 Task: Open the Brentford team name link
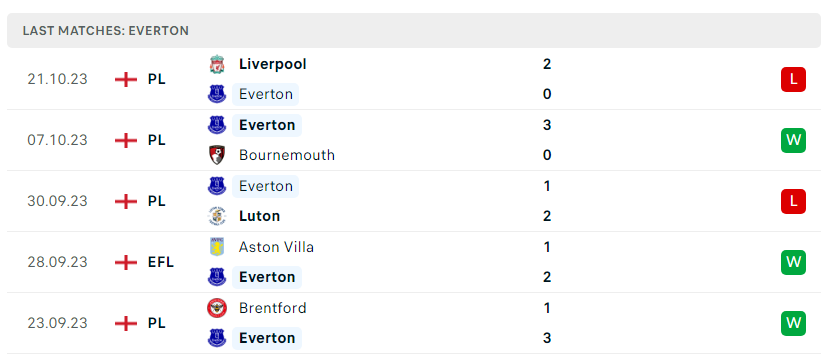272,308
